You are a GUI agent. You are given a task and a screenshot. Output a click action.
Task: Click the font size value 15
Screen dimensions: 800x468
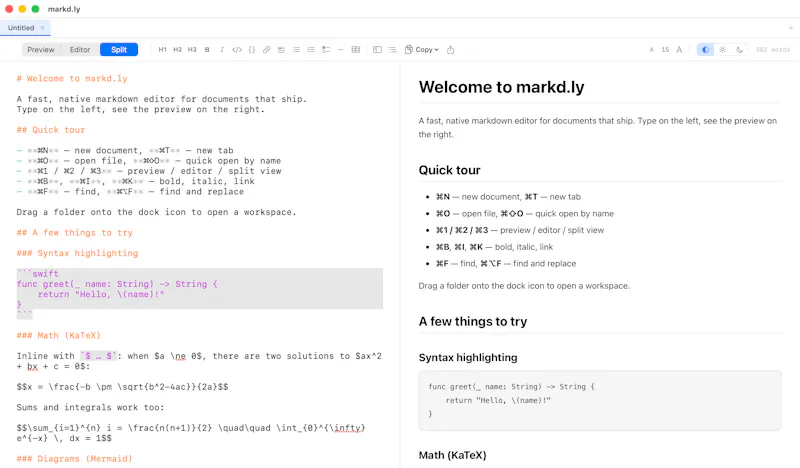(x=665, y=50)
